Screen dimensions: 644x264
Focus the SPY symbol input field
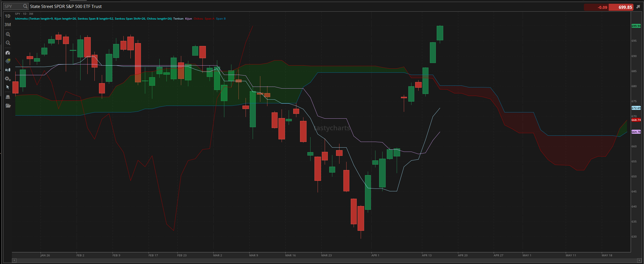tap(13, 6)
